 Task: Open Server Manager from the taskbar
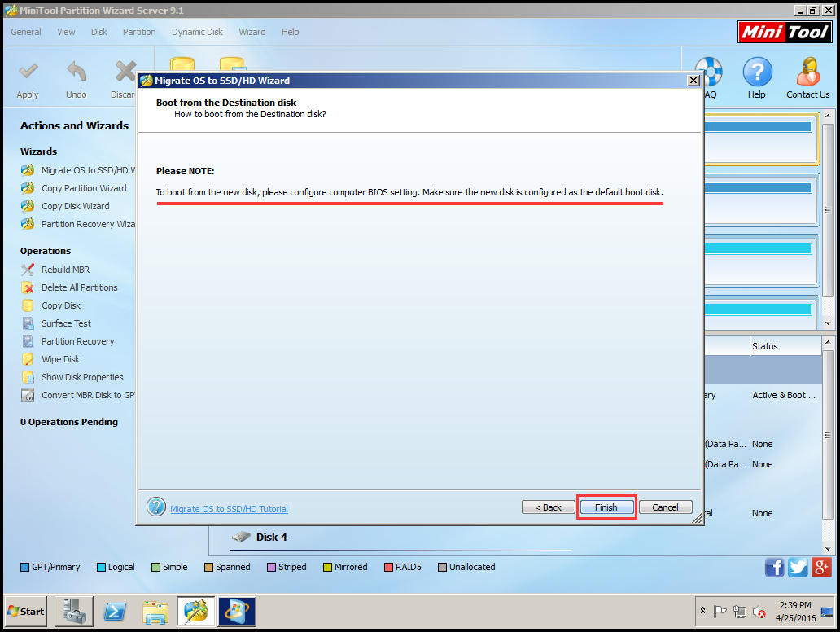tap(74, 612)
